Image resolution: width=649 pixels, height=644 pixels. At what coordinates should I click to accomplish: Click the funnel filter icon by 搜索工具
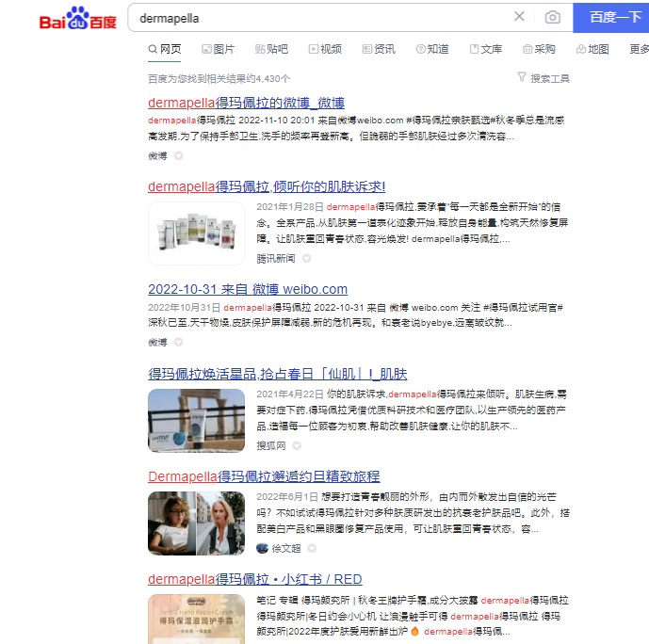522,77
